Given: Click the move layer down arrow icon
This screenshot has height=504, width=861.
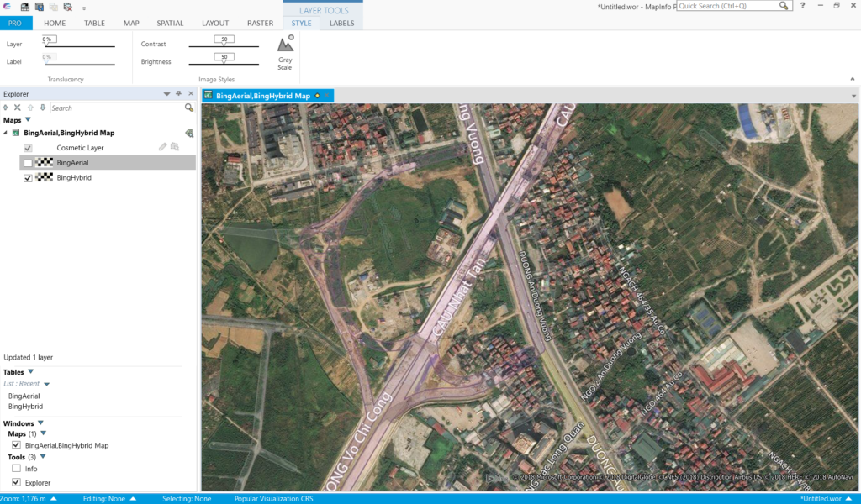Looking at the screenshot, I should (42, 108).
